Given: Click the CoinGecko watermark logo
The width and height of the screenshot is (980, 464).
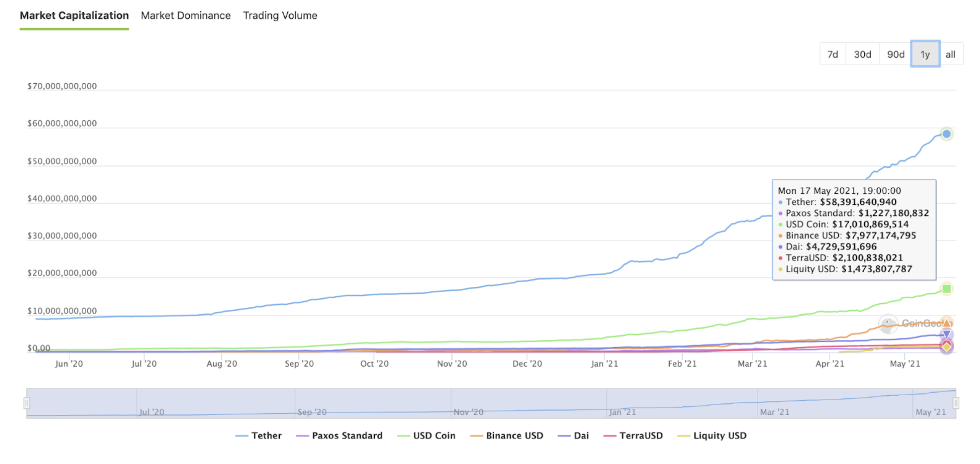Looking at the screenshot, I should coord(888,324).
